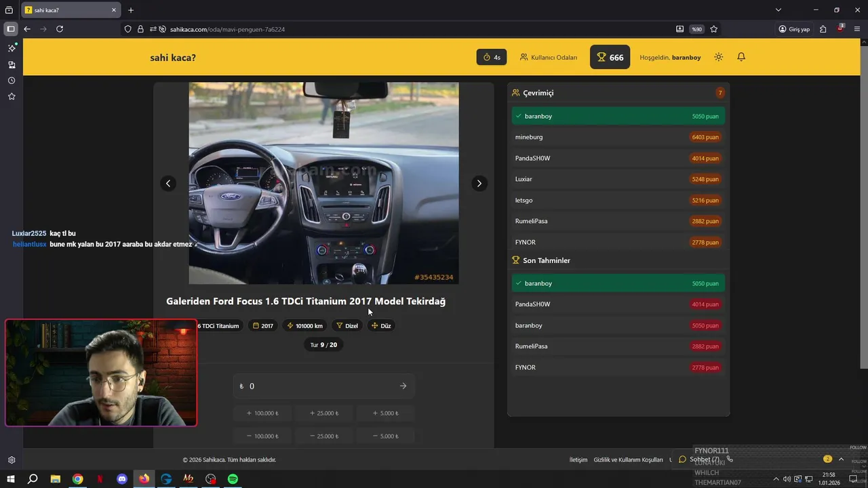
Task: Open File Explorer from the taskbar
Action: coord(56,479)
